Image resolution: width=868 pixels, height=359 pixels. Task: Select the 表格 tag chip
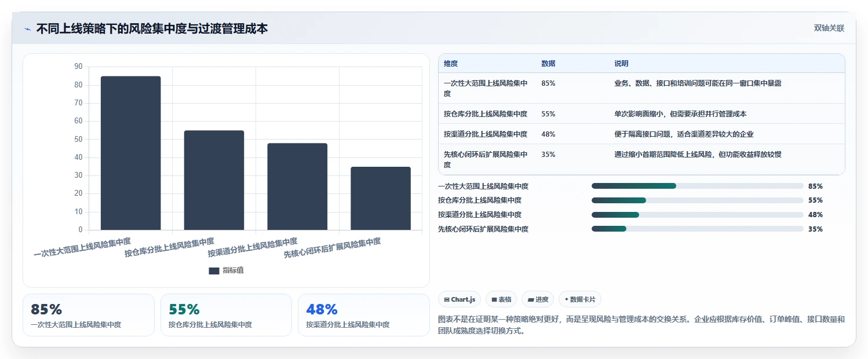[x=501, y=299]
